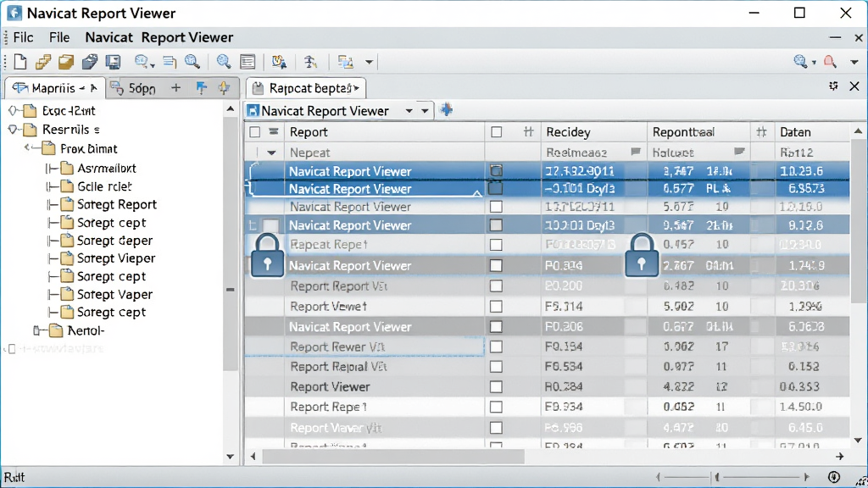Image resolution: width=868 pixels, height=488 pixels.
Task: Click the new blank document icon
Action: 20,61
